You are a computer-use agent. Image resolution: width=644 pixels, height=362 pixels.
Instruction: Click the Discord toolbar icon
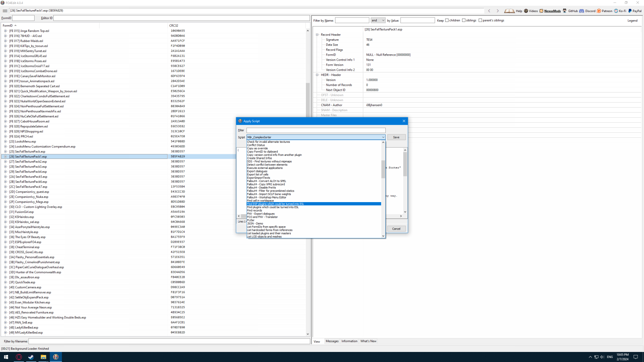coord(582,11)
